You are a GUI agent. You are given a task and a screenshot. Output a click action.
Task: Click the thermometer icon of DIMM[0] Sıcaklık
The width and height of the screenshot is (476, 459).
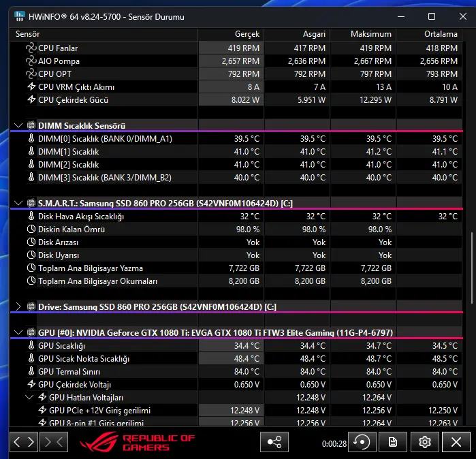click(x=31, y=138)
